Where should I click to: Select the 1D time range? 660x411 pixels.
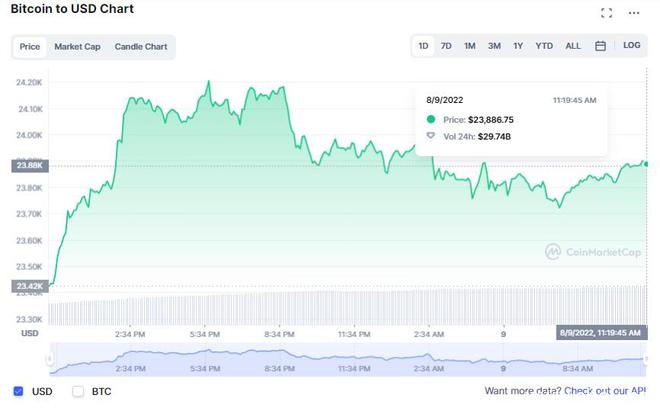(x=424, y=46)
